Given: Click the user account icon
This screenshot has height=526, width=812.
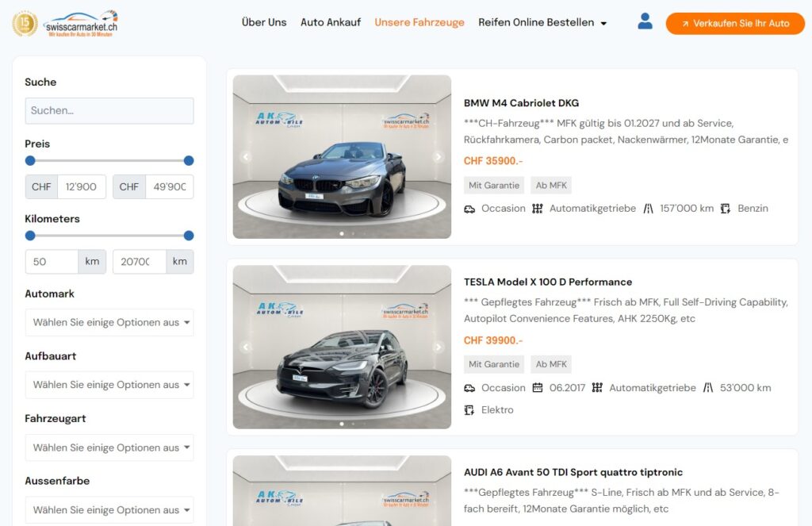Looking at the screenshot, I should pos(645,21).
